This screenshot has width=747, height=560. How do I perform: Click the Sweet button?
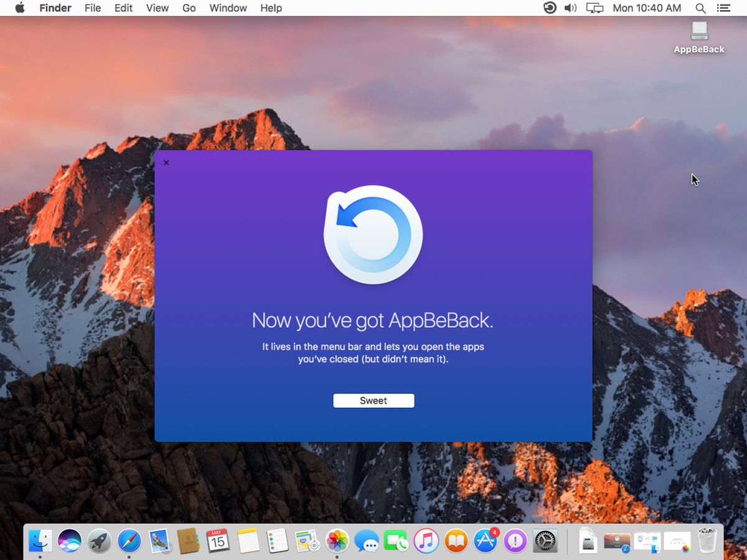coord(374,401)
